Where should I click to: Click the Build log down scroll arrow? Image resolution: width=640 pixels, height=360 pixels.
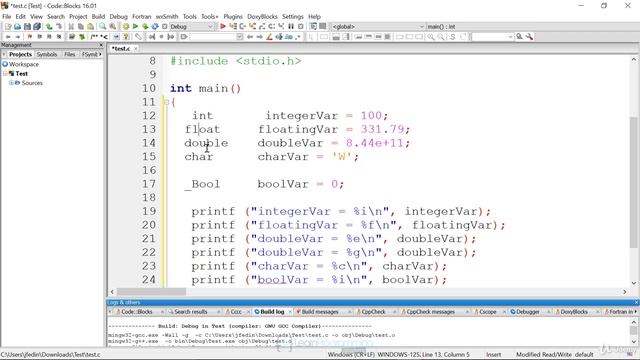[x=634, y=342]
